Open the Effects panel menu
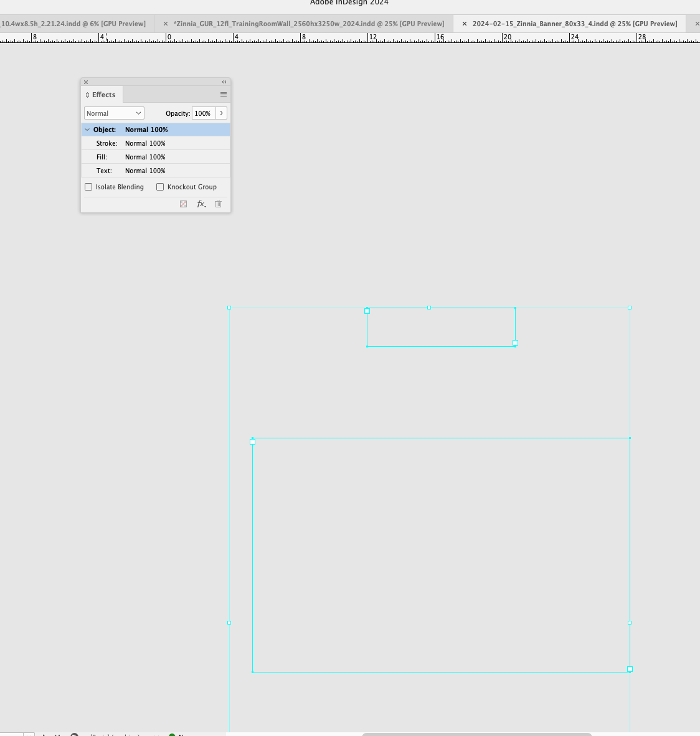Screen dimensions: 700x736 224,94
